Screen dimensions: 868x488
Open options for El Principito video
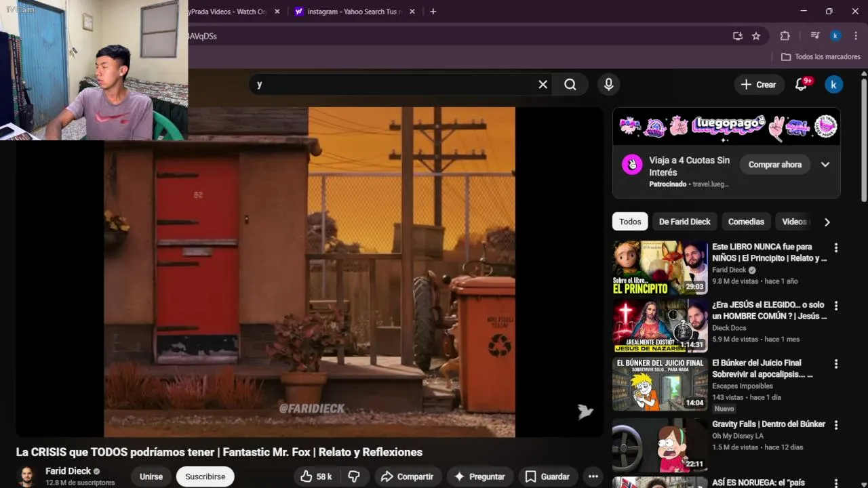coord(836,248)
